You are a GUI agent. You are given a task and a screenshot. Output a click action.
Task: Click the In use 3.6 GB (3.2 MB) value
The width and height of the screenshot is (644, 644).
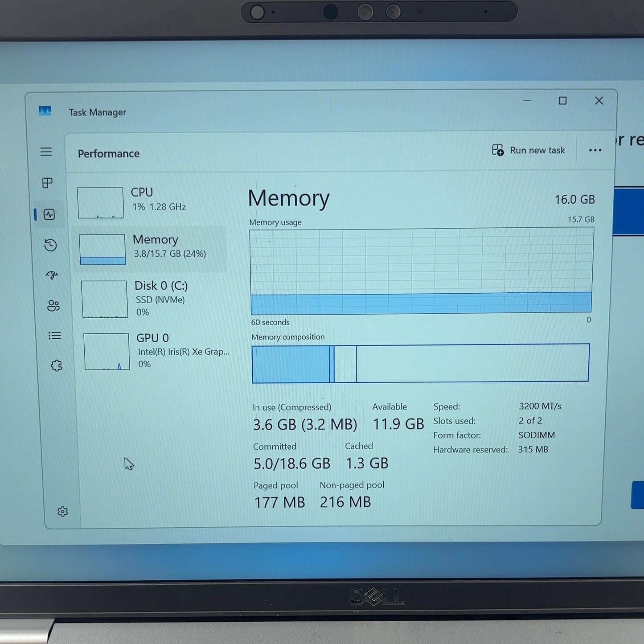point(305,425)
